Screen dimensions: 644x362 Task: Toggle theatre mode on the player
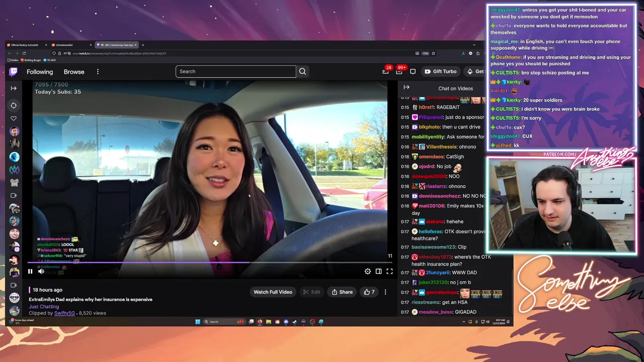pyautogui.click(x=378, y=271)
